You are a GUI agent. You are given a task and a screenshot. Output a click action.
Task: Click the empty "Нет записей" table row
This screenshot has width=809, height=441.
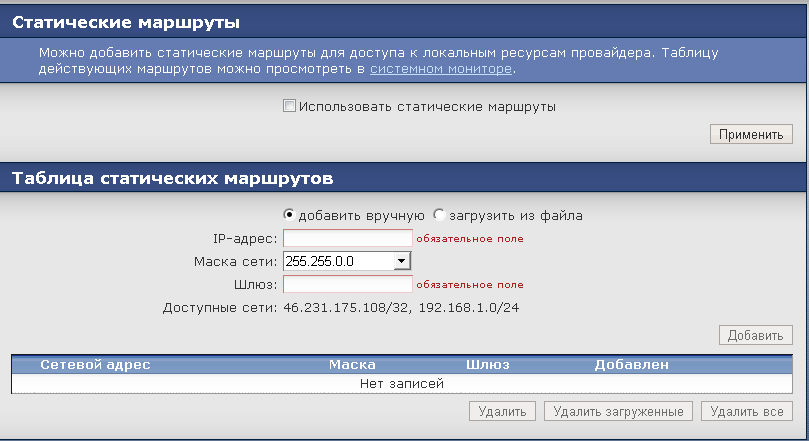pos(402,383)
